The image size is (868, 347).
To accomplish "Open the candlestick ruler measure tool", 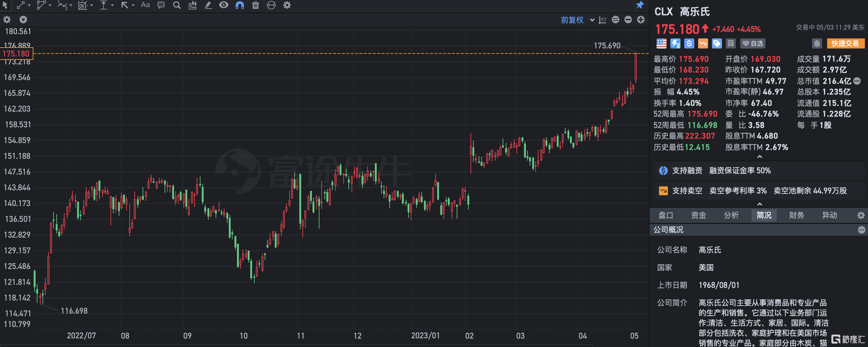I will tap(192, 5).
